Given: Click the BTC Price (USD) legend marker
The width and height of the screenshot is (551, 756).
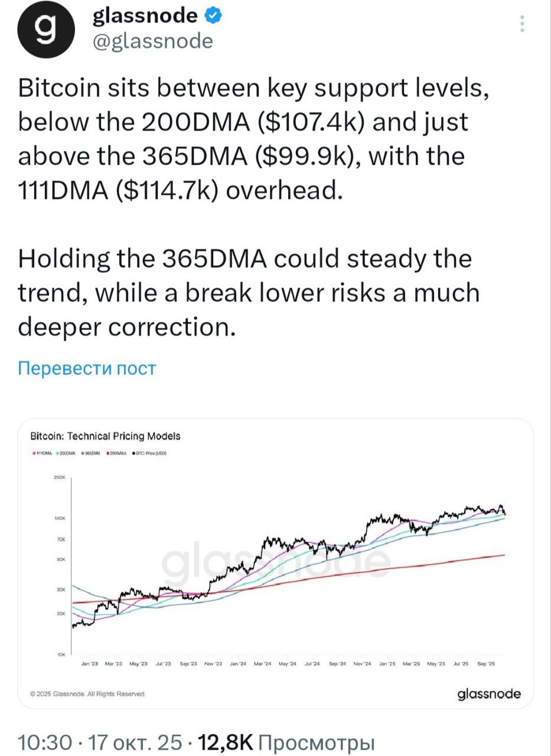Looking at the screenshot, I should point(133,454).
